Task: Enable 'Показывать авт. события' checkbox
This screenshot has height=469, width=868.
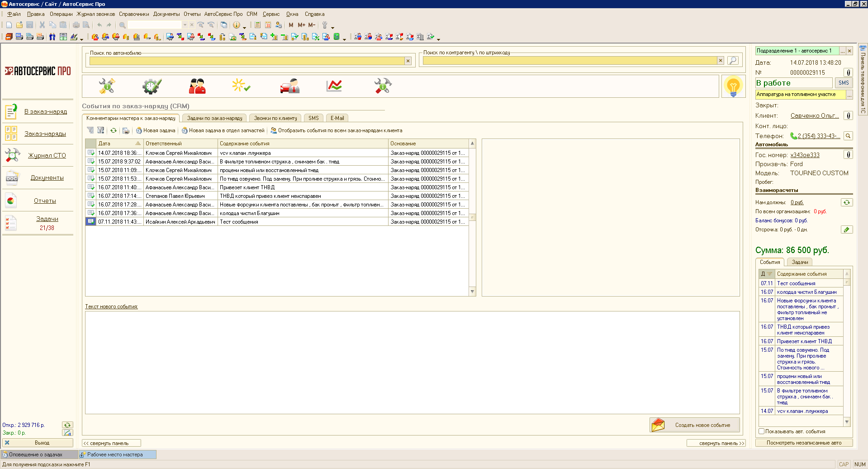Action: 762,431
